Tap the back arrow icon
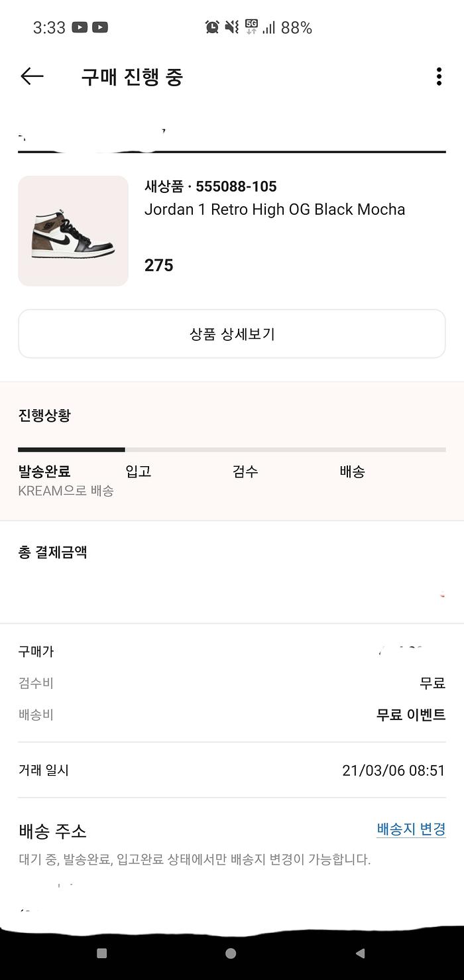The image size is (464, 980). pos(32,77)
